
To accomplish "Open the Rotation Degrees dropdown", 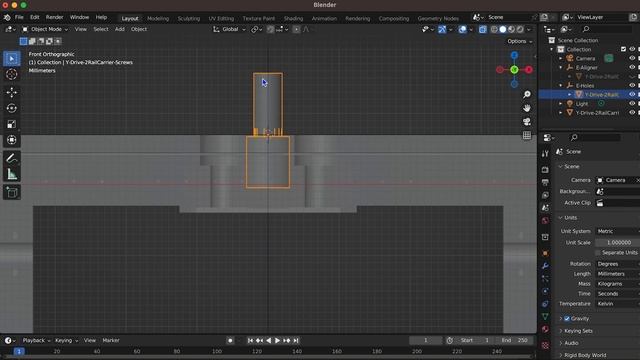I will pos(617,264).
